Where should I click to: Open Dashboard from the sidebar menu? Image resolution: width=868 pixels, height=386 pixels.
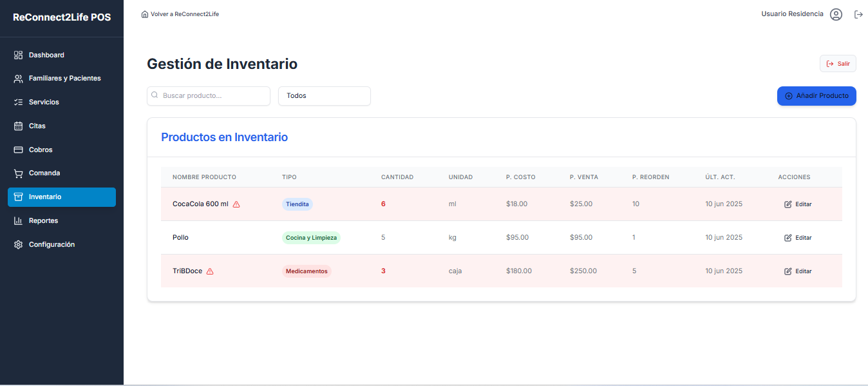tap(62, 55)
